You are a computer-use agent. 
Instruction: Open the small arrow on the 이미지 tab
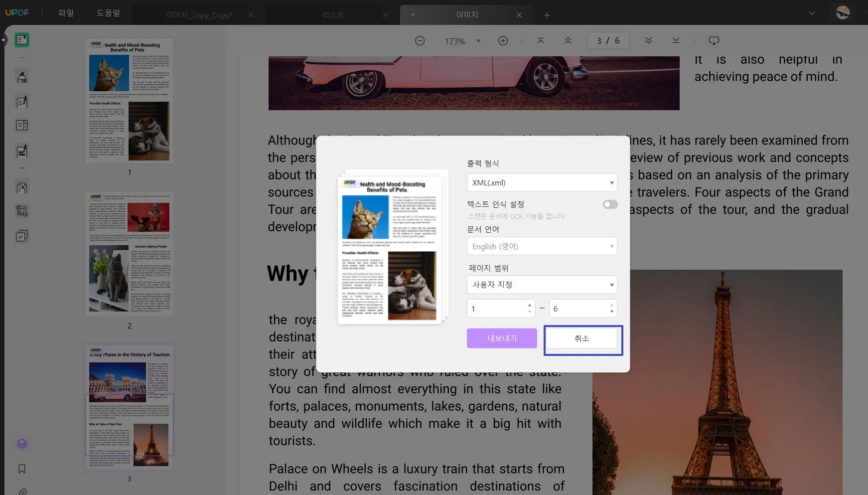(x=413, y=15)
